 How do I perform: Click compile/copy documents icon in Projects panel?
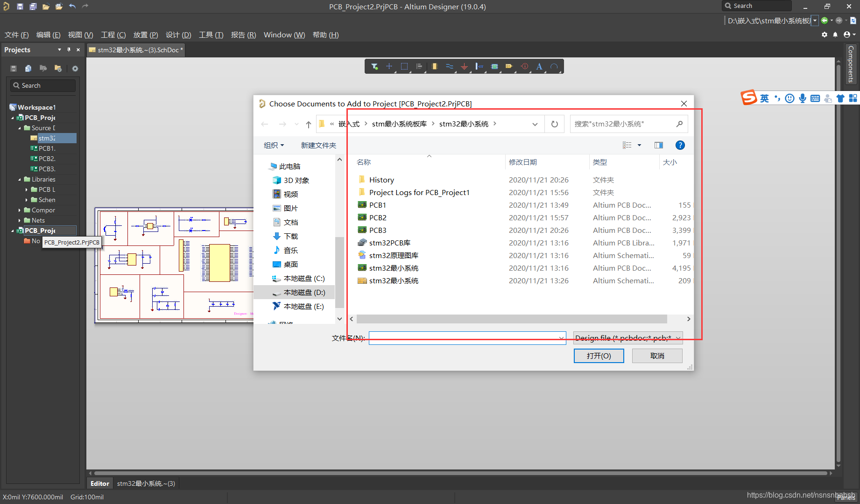click(x=28, y=69)
